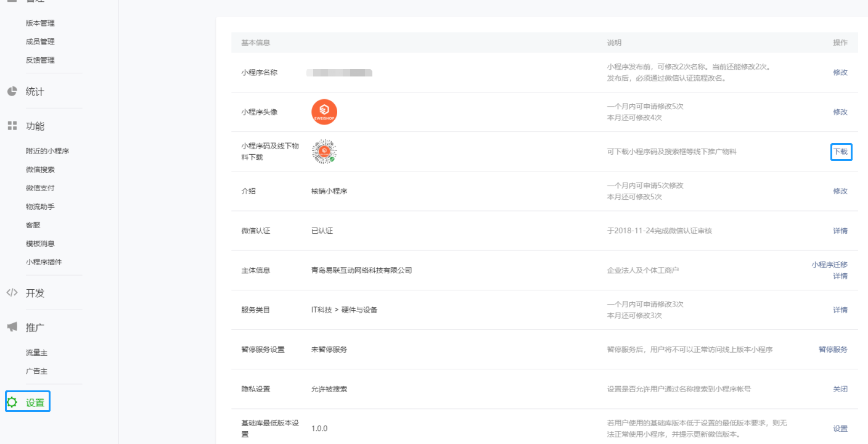Click 未暂停服务 status text
This screenshot has width=868, height=444.
tap(329, 349)
